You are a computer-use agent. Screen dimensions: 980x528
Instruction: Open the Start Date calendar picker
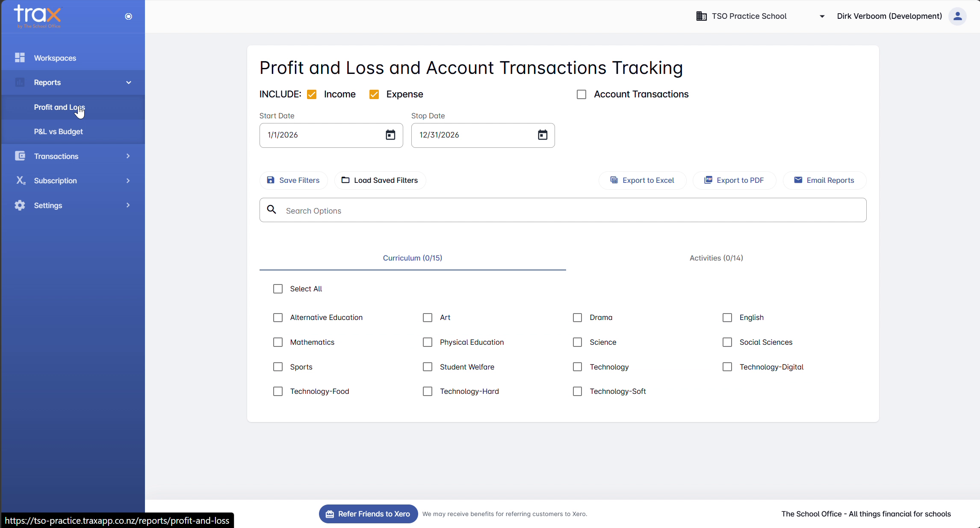click(390, 135)
